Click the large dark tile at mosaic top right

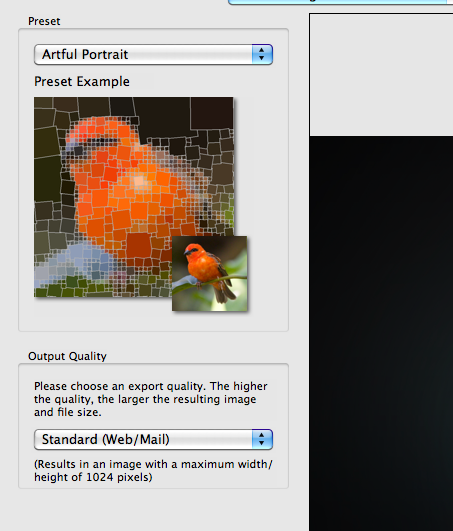pyautogui.click(x=212, y=113)
